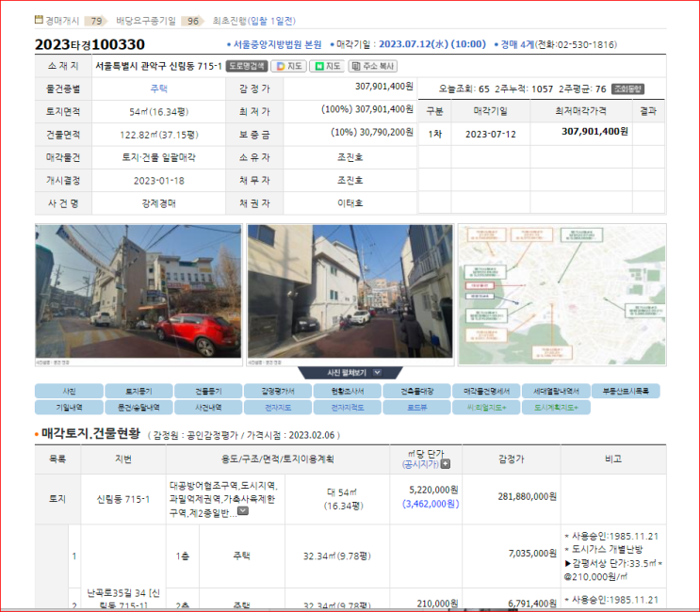The height and width of the screenshot is (612, 700).
Task: Open the 매각물건명세서 tab
Action: click(x=486, y=391)
